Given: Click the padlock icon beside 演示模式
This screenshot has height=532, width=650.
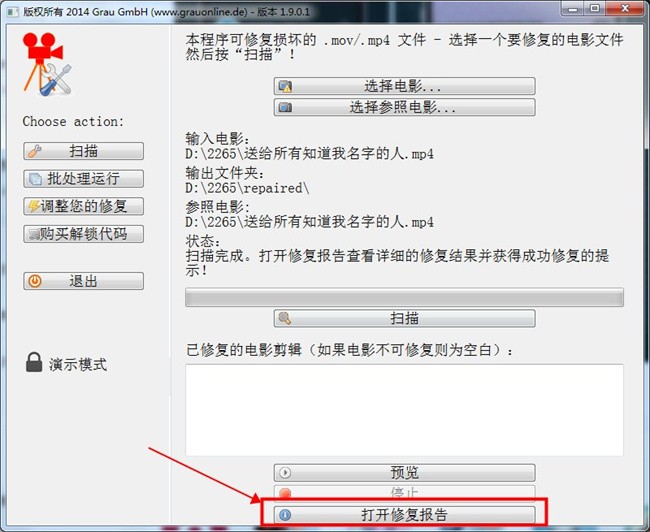Looking at the screenshot, I should (x=34, y=362).
